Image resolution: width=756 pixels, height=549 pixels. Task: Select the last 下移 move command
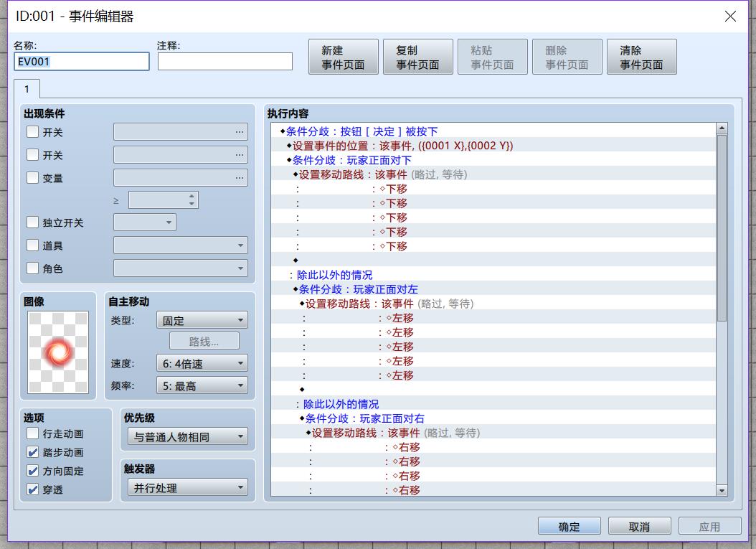pyautogui.click(x=493, y=247)
